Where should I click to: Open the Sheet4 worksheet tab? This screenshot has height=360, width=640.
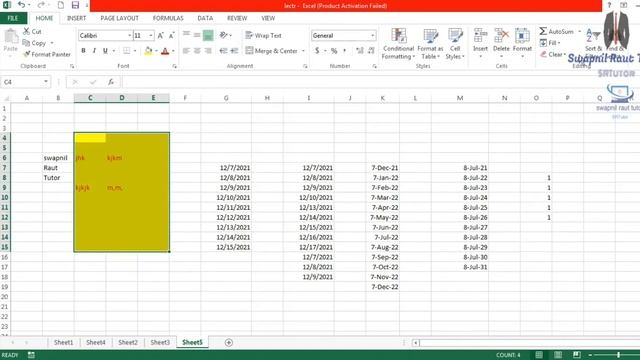96,342
